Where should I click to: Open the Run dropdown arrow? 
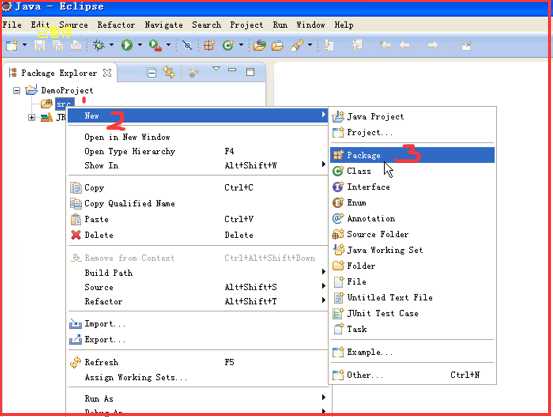[x=140, y=45]
